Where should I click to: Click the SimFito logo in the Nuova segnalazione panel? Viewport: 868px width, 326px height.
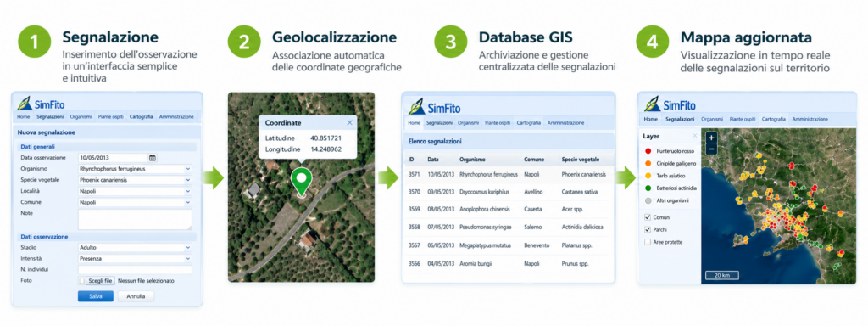pos(41,103)
